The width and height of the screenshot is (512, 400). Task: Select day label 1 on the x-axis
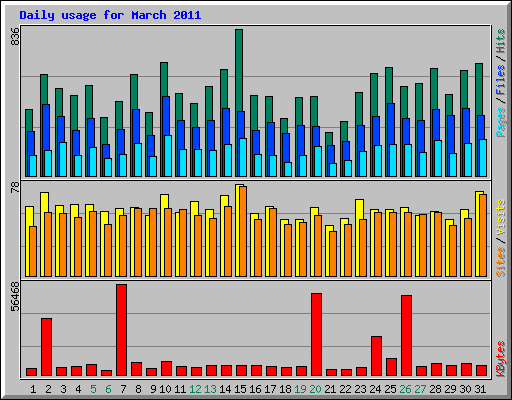pyautogui.click(x=33, y=389)
